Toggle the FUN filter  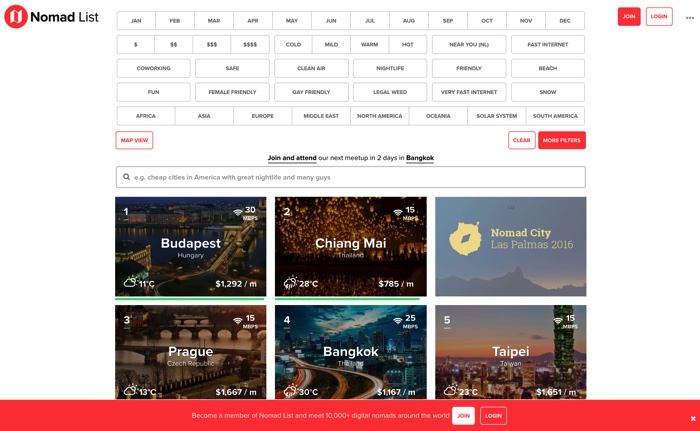coord(154,92)
